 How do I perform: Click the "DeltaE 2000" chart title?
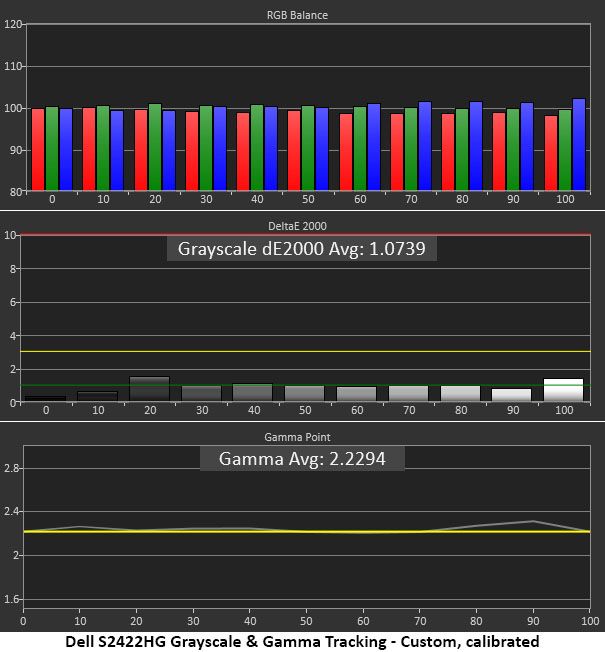point(297,226)
